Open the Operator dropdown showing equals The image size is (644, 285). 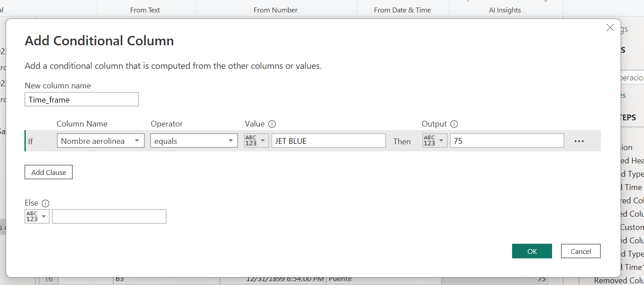(194, 141)
